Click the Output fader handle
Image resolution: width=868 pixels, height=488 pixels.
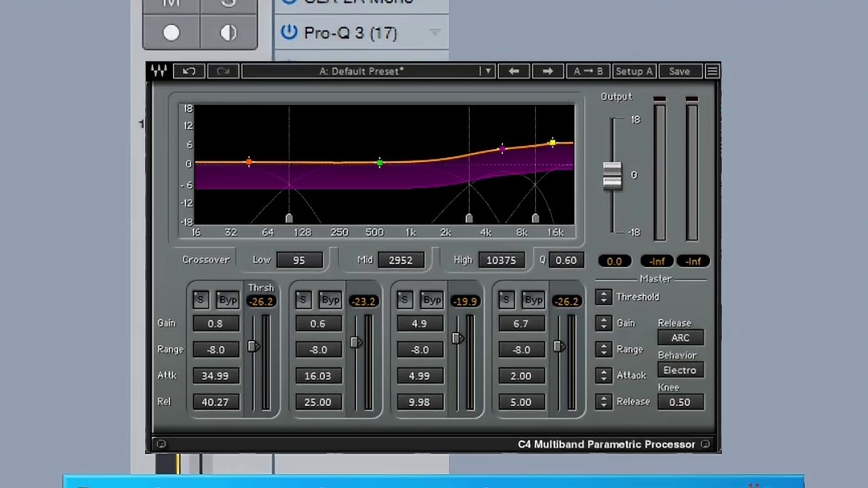tap(613, 175)
